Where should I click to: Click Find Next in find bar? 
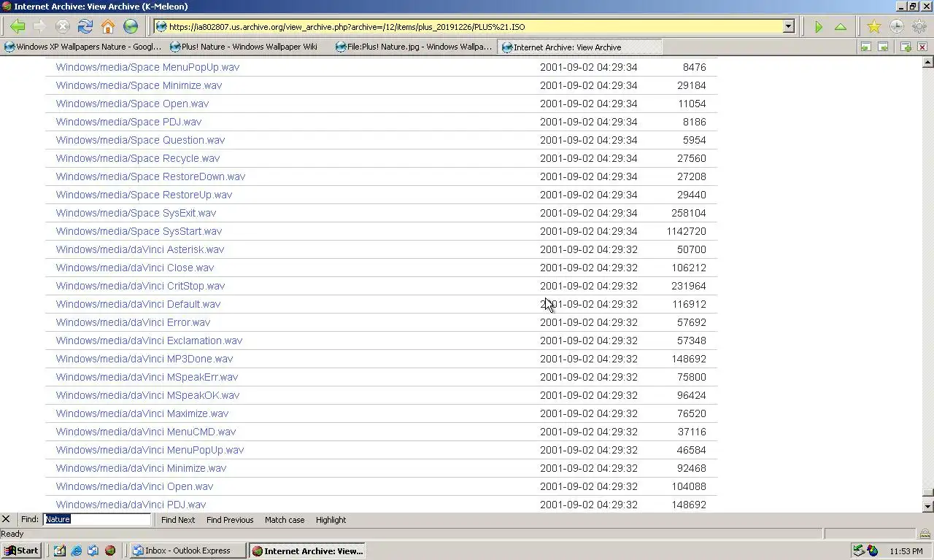click(178, 520)
